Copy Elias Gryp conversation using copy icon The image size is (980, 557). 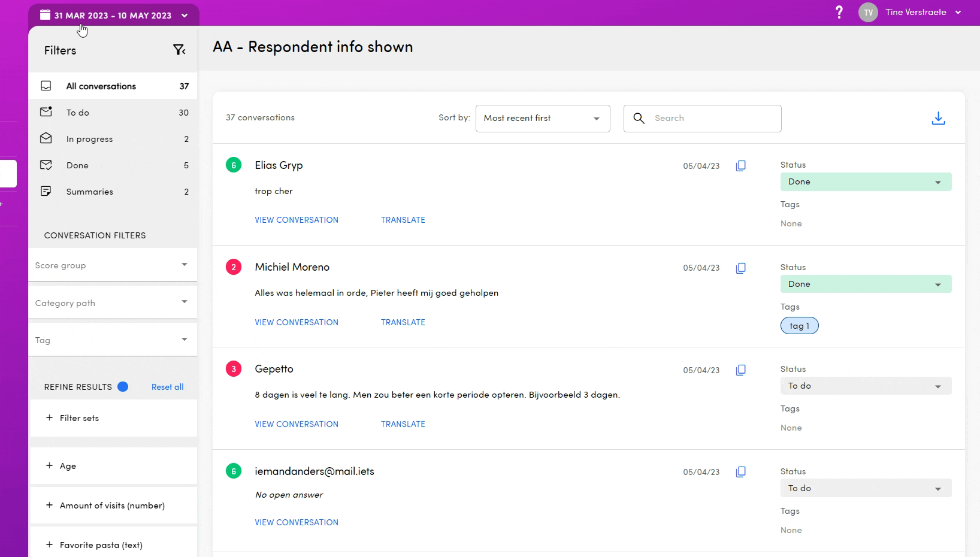740,166
